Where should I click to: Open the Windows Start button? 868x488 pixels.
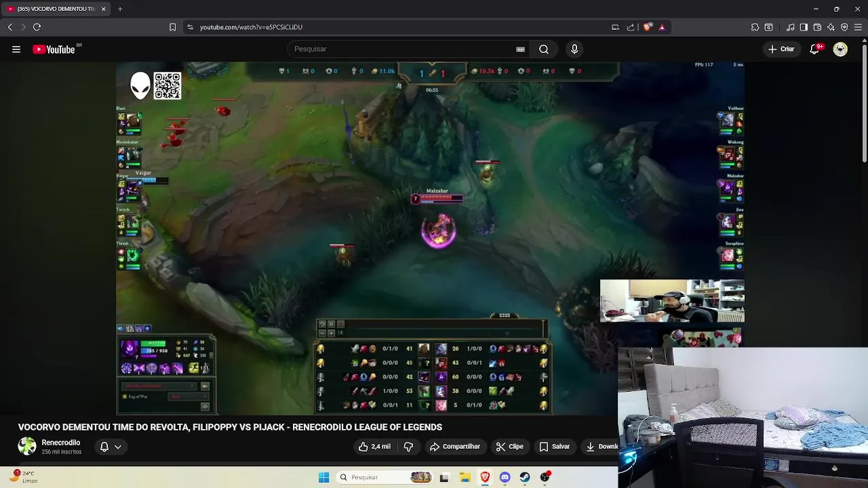coord(323,477)
